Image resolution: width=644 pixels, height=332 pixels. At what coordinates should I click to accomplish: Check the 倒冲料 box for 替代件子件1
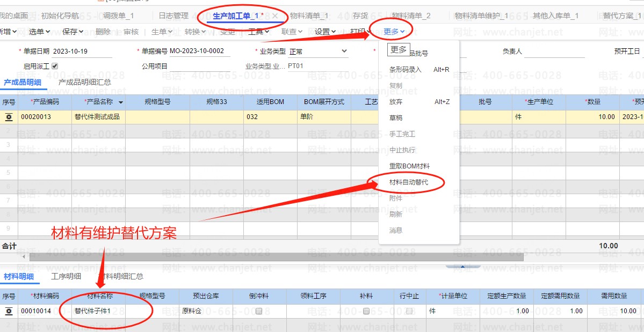259,311
